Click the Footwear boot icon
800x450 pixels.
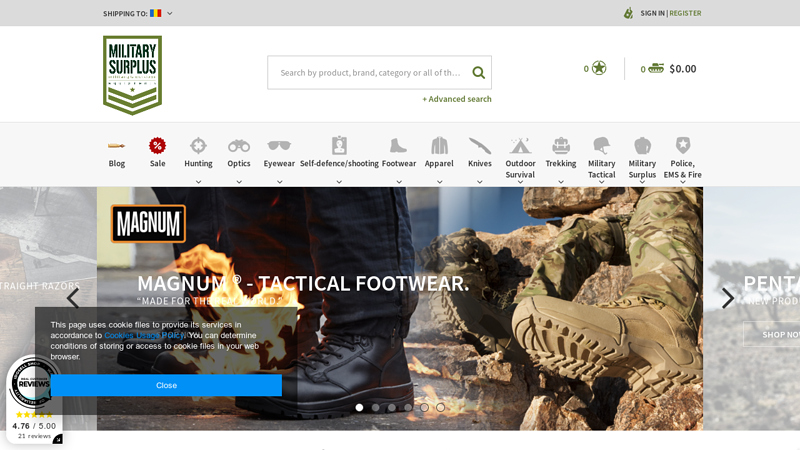(x=398, y=146)
